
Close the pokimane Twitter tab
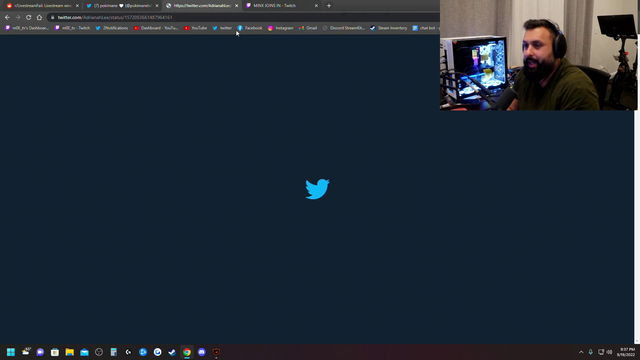tap(157, 6)
